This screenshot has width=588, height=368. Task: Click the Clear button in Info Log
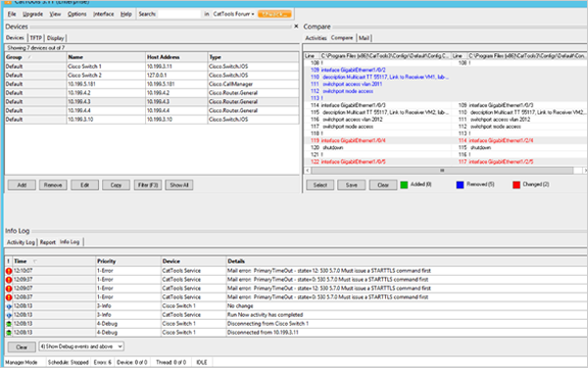click(22, 347)
